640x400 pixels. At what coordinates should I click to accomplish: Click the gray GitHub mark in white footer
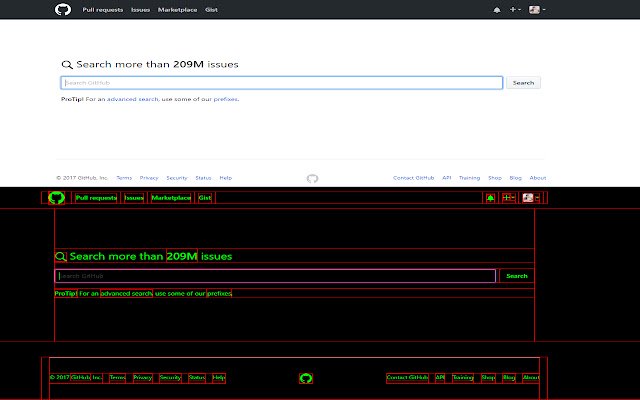pos(312,178)
